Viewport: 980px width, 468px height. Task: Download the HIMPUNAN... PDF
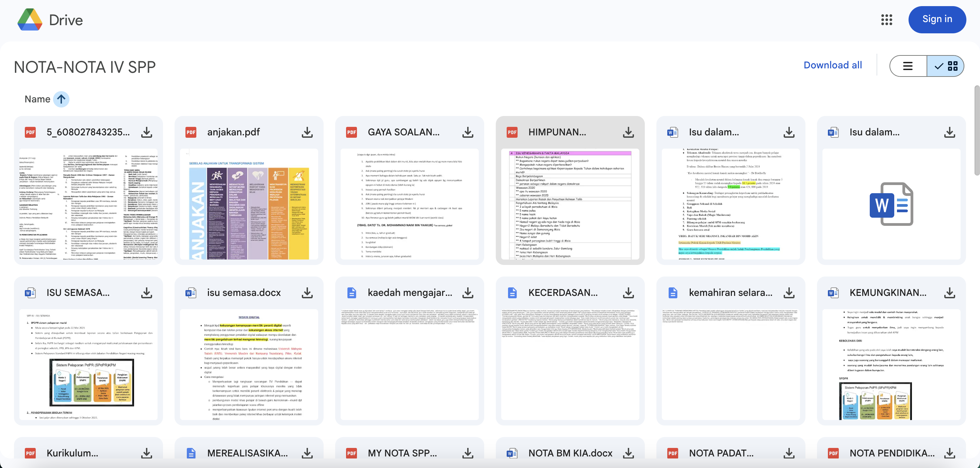[628, 132]
